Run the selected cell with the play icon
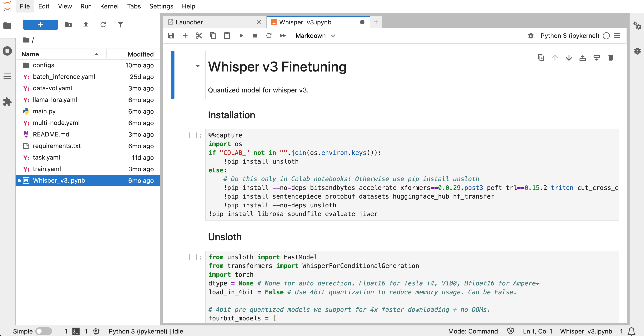 (241, 36)
